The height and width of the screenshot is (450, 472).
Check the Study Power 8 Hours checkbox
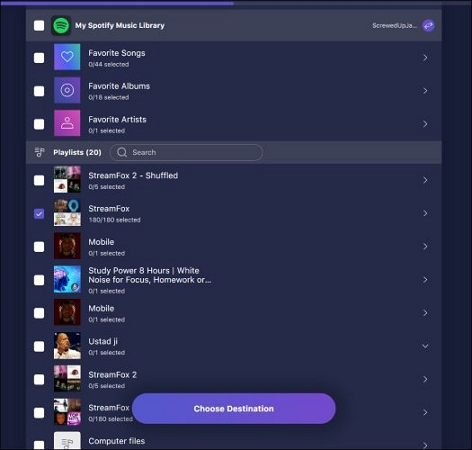point(39,280)
